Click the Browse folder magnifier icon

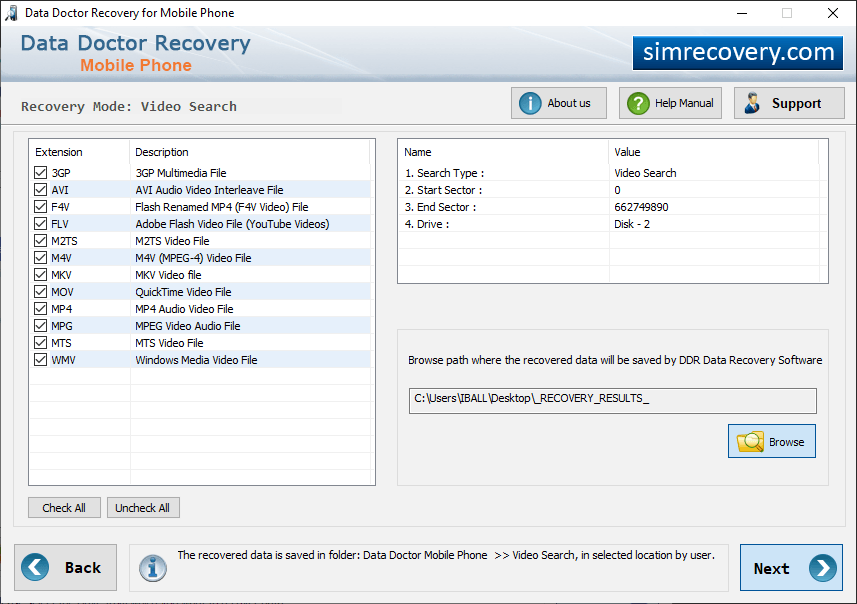click(750, 442)
